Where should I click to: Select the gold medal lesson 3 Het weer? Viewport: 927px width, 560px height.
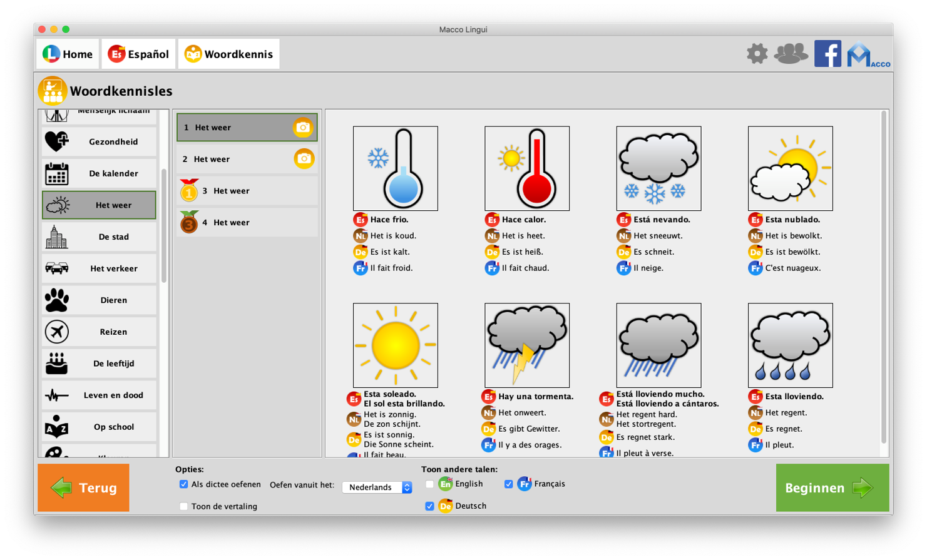(x=247, y=191)
